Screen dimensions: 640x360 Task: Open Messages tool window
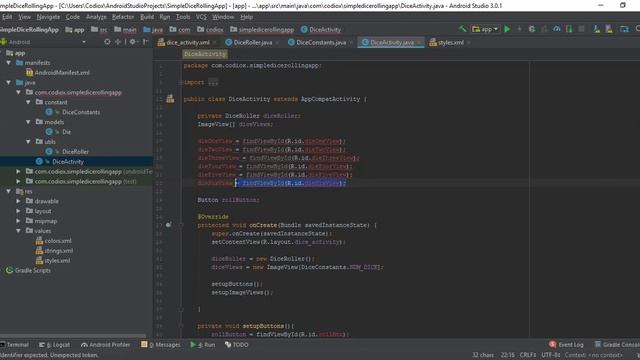[x=160, y=345]
